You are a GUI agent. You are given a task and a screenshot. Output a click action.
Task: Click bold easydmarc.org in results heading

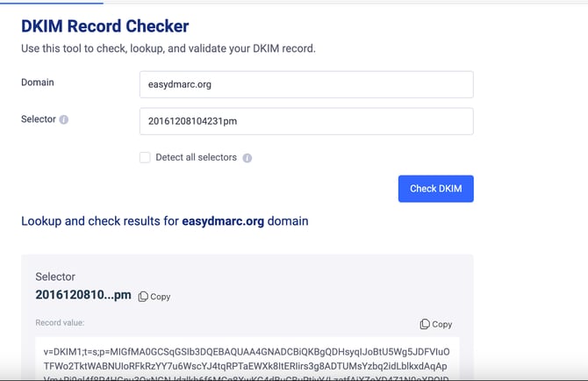click(223, 221)
